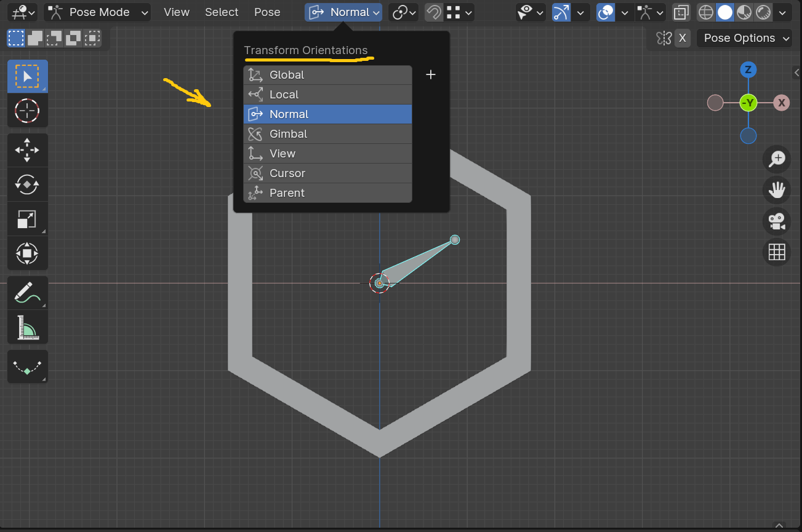Choose Cursor transform orientation
Viewport: 802px width, 532px height.
tap(328, 173)
